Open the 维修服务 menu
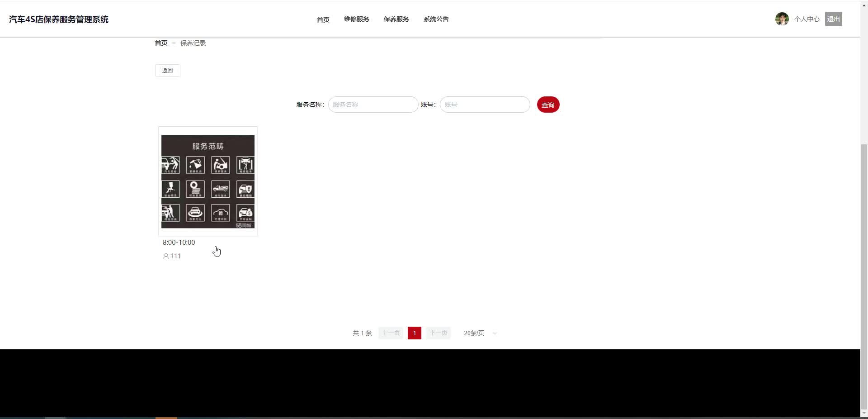868x419 pixels. coord(356,19)
